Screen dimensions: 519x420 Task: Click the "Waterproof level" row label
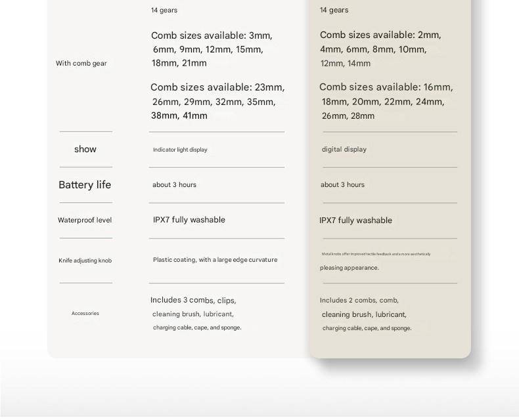85,220
